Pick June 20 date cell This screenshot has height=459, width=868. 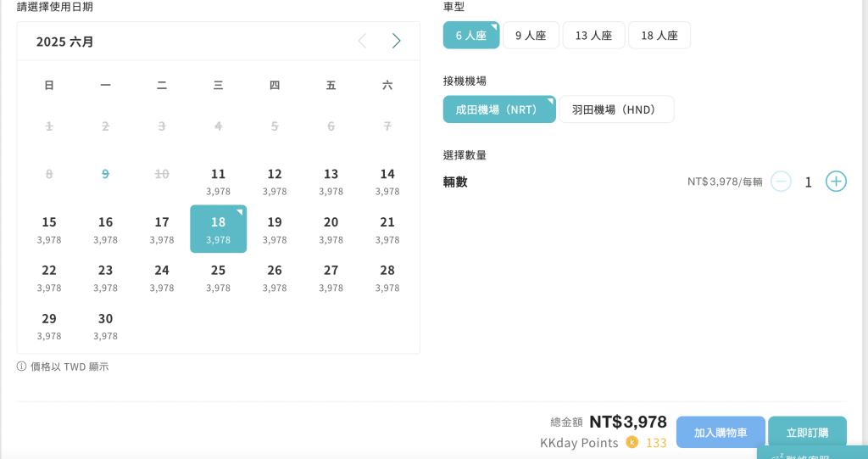(331, 229)
